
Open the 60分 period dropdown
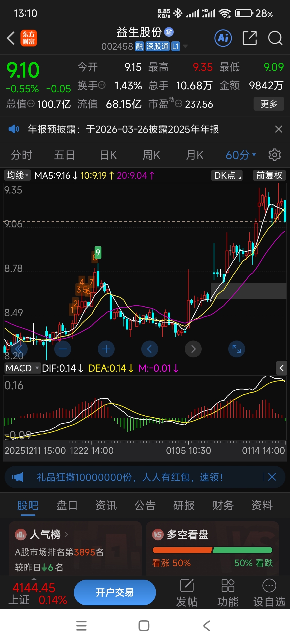point(241,155)
